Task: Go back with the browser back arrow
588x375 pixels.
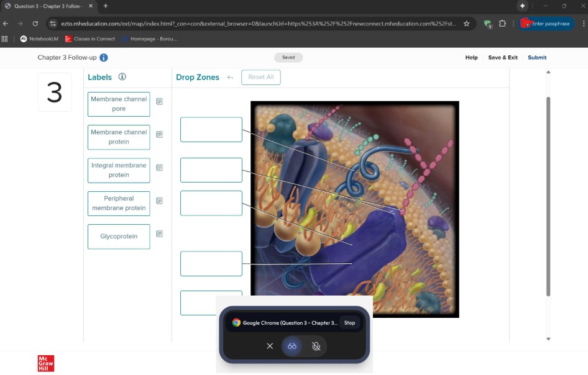Action: [x=6, y=24]
